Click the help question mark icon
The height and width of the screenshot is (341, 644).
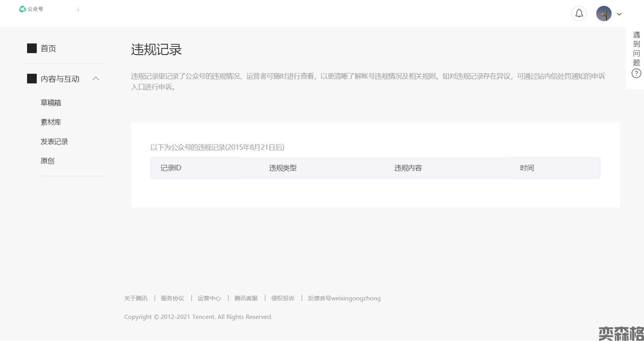point(636,73)
